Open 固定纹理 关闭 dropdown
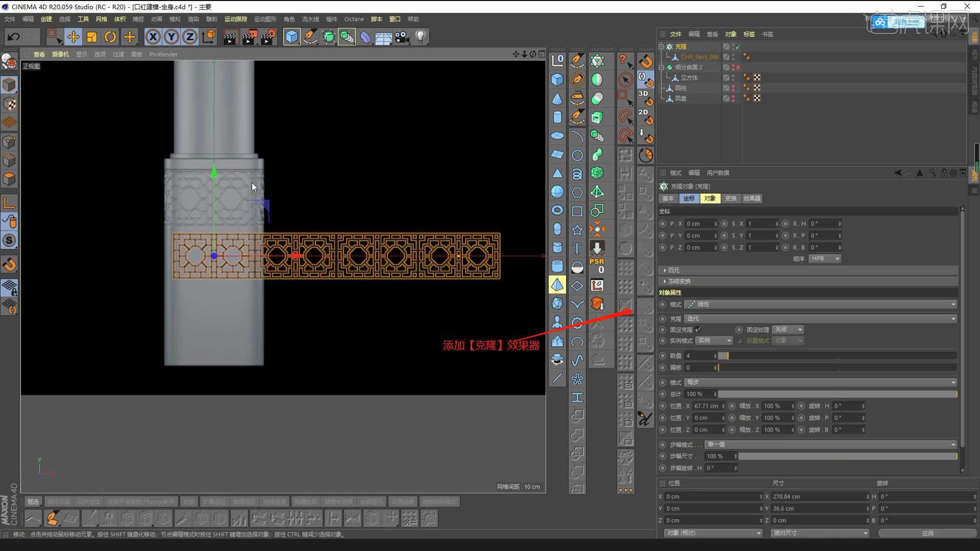This screenshot has width=980, height=551. click(788, 330)
